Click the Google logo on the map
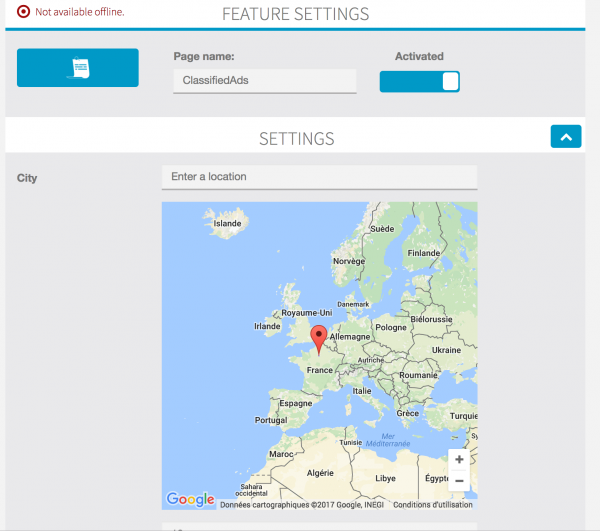The width and height of the screenshot is (600, 531). pyautogui.click(x=190, y=499)
